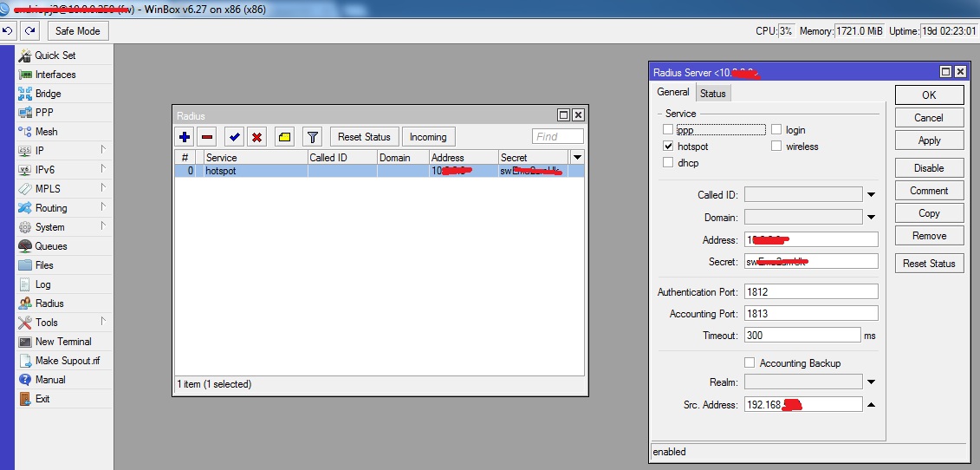The height and width of the screenshot is (470, 980).
Task: Enable entry with blue checkmark icon
Action: (x=234, y=136)
